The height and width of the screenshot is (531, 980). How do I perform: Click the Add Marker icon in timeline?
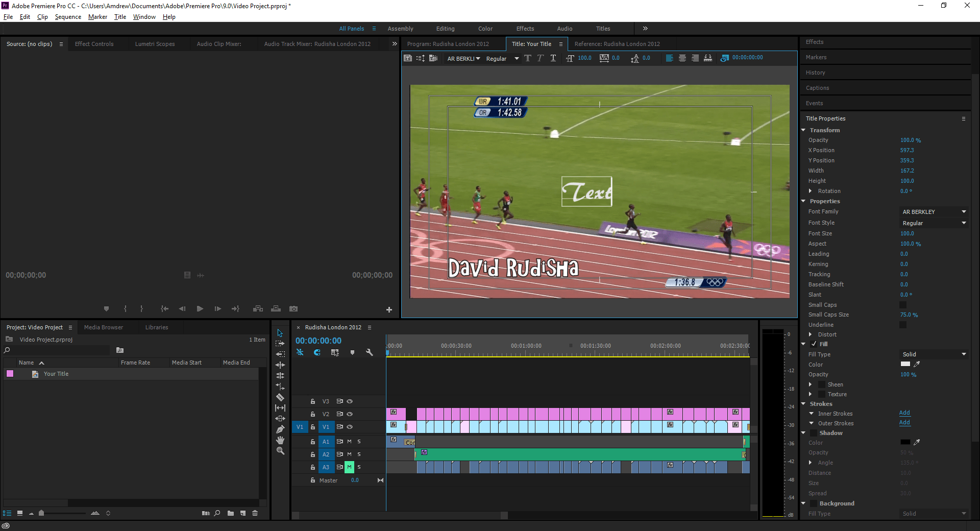[x=352, y=352]
